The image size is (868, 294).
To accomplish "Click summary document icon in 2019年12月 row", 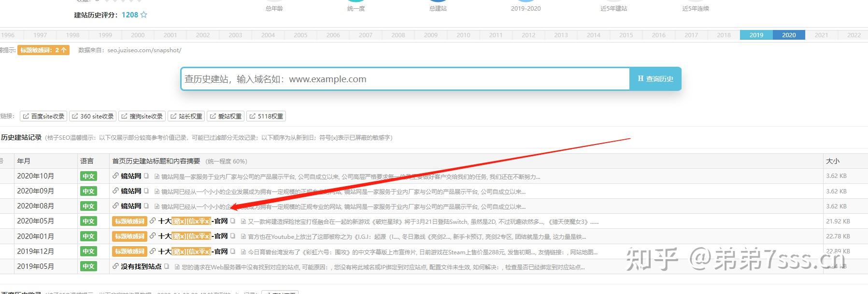I will (243, 251).
